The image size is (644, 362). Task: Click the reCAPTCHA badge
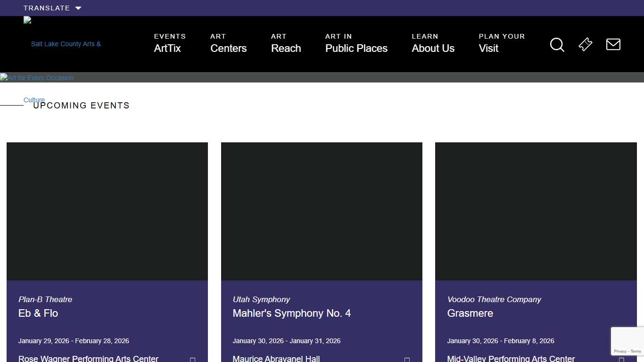coord(627,341)
